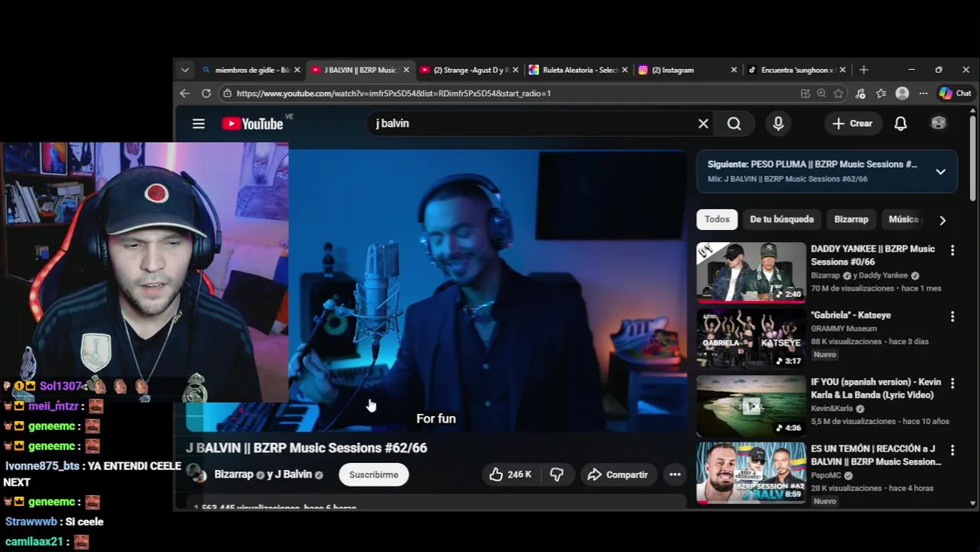Open the YouTube hamburger guide menu
The image size is (980, 552).
199,123
